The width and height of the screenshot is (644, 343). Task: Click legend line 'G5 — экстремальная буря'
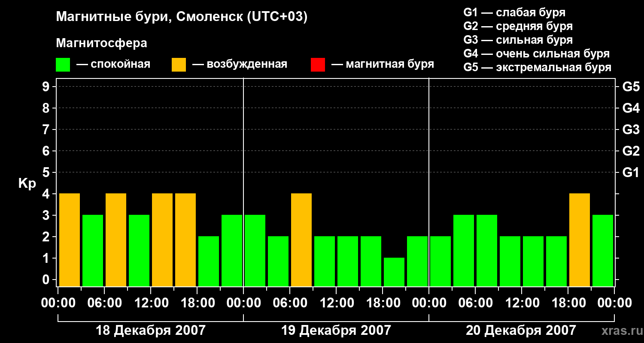pyautogui.click(x=538, y=67)
